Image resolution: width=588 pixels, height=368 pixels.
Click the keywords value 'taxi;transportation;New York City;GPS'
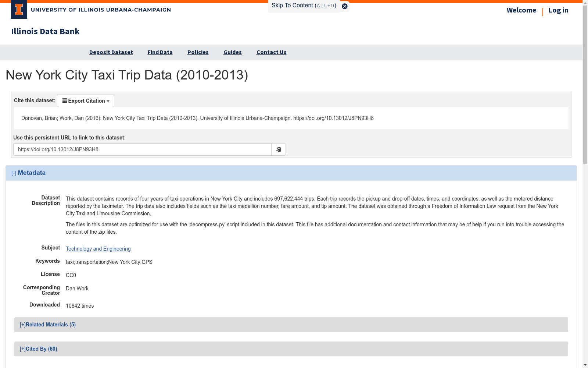(x=109, y=262)
